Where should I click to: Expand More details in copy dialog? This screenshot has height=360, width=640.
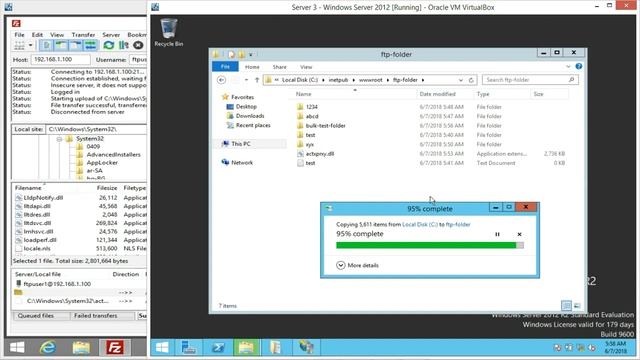pyautogui.click(x=358, y=265)
